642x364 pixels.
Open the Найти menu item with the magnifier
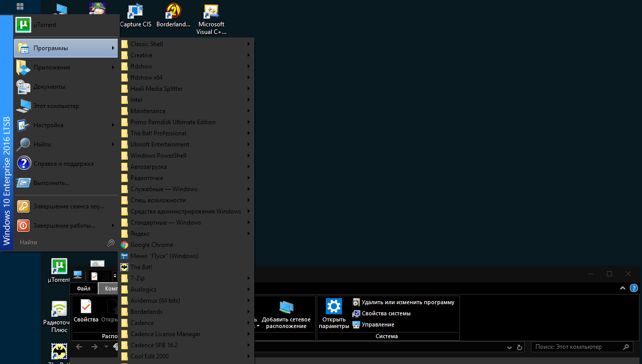click(66, 144)
